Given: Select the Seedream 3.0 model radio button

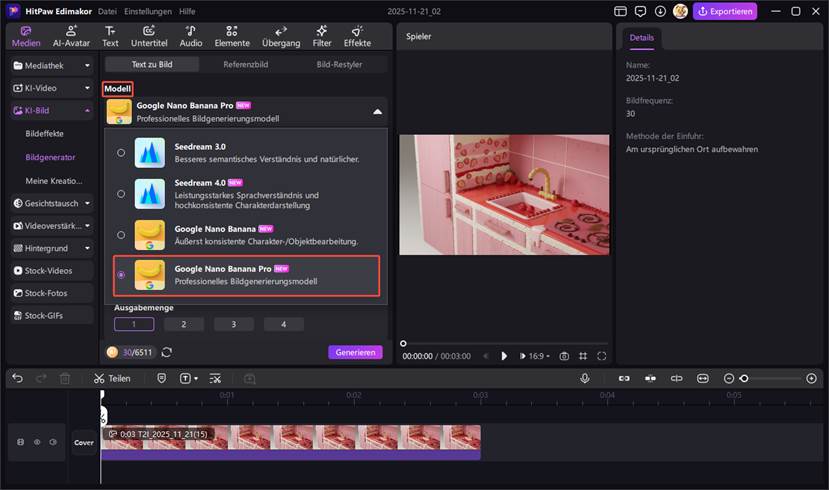Looking at the screenshot, I should coord(121,153).
